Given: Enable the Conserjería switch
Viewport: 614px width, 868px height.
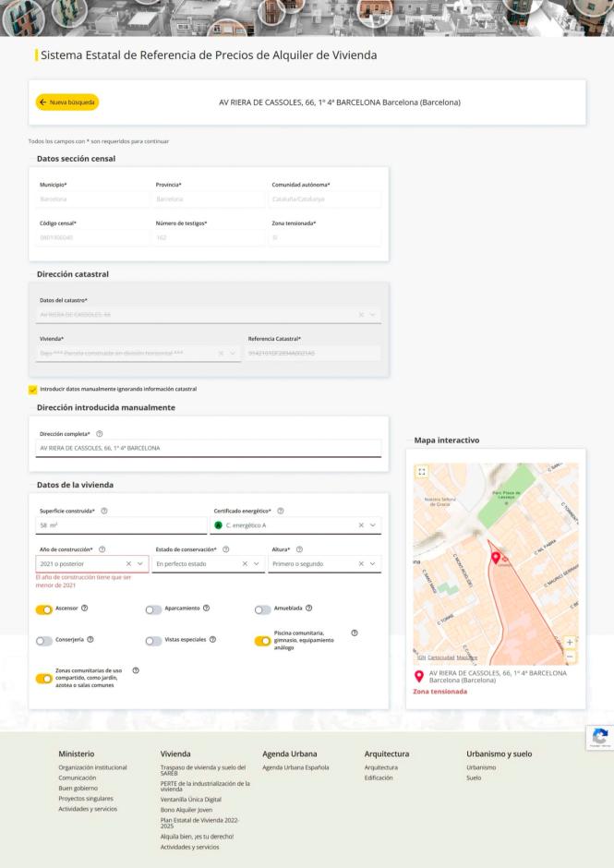Looking at the screenshot, I should point(43,641).
